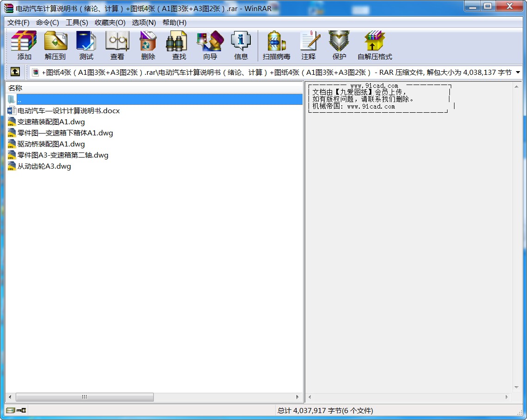Open the Tools (工具) menu
This screenshot has width=527, height=420.
click(x=77, y=23)
